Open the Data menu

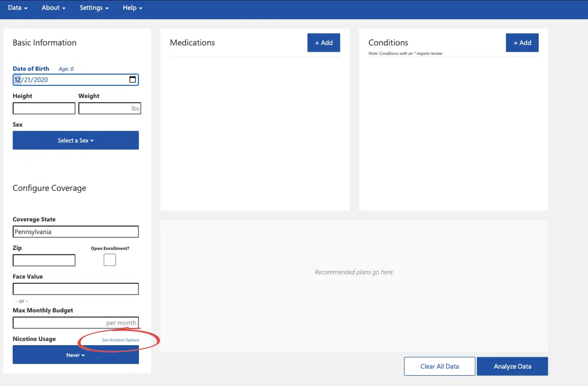click(x=17, y=8)
